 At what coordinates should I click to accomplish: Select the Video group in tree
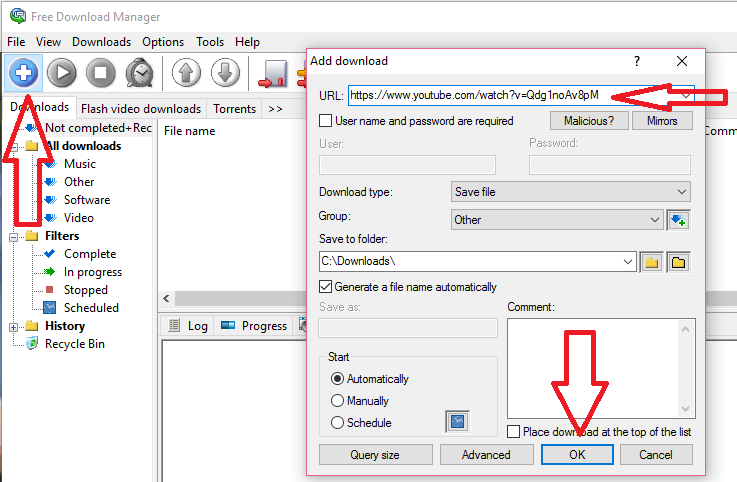tap(78, 218)
